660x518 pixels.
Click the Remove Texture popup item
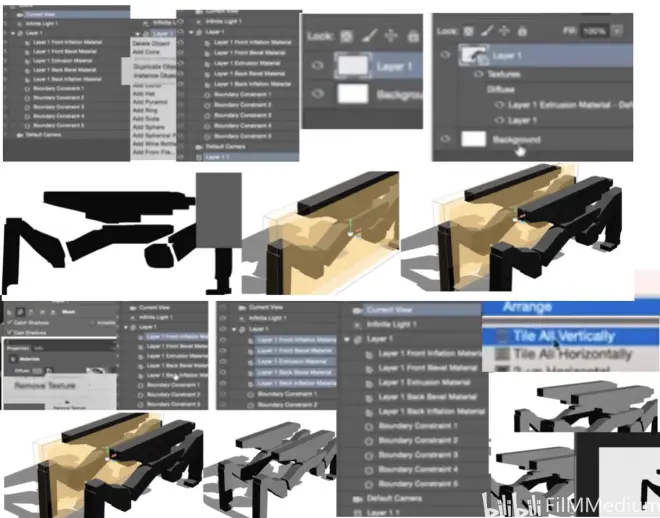(45, 385)
